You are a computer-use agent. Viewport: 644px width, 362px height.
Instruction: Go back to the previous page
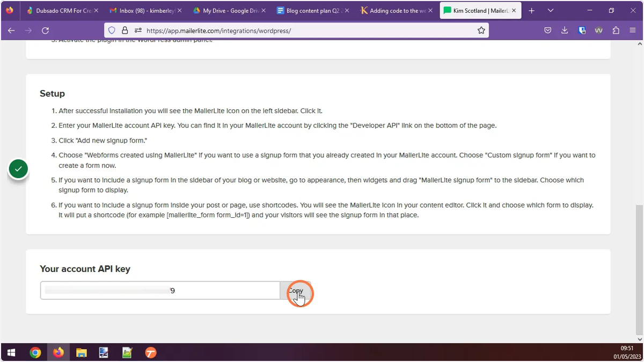click(x=11, y=31)
